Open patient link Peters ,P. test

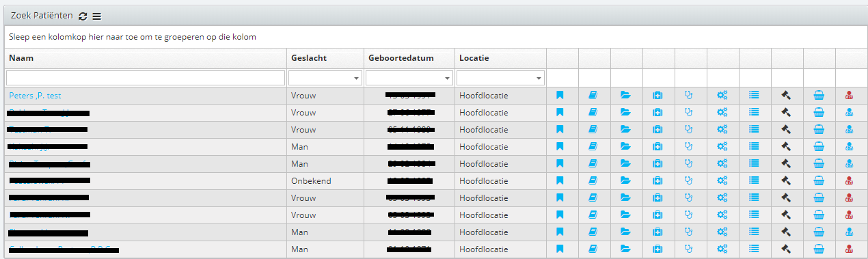pyautogui.click(x=35, y=96)
